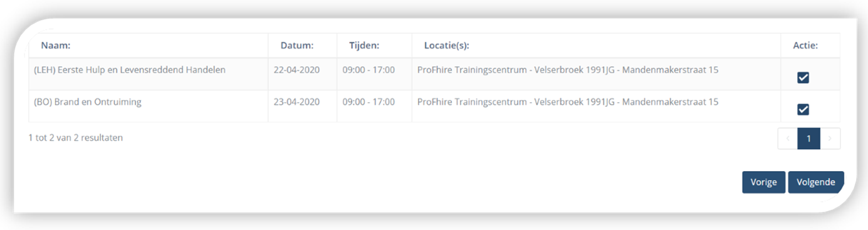
Task: Click the 09:00 - 17:00 time on 22-04-2020 row
Action: (369, 70)
